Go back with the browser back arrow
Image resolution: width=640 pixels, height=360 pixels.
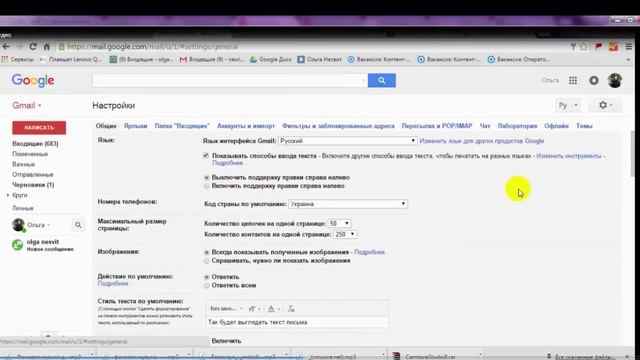click(x=6, y=47)
